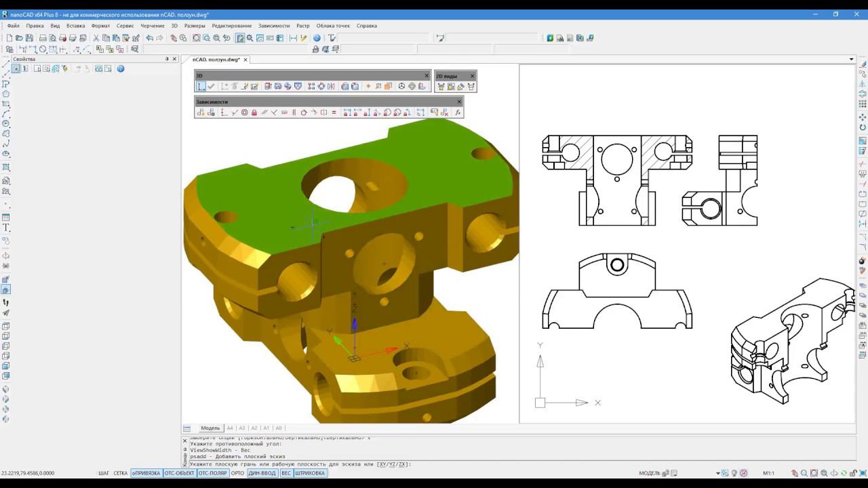Close the 2D виды floating toolbar
Screen dimensions: 868x488
[473, 75]
